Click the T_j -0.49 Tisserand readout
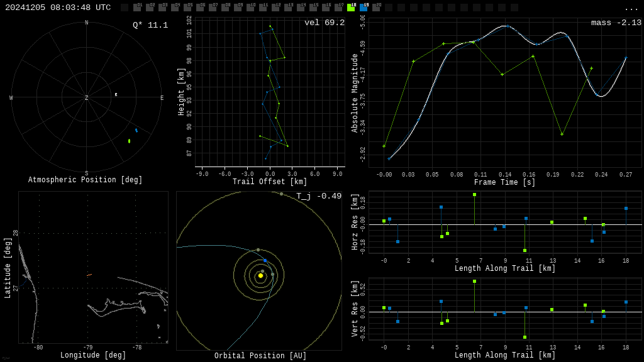The width and height of the screenshot is (644, 362). 319,196
